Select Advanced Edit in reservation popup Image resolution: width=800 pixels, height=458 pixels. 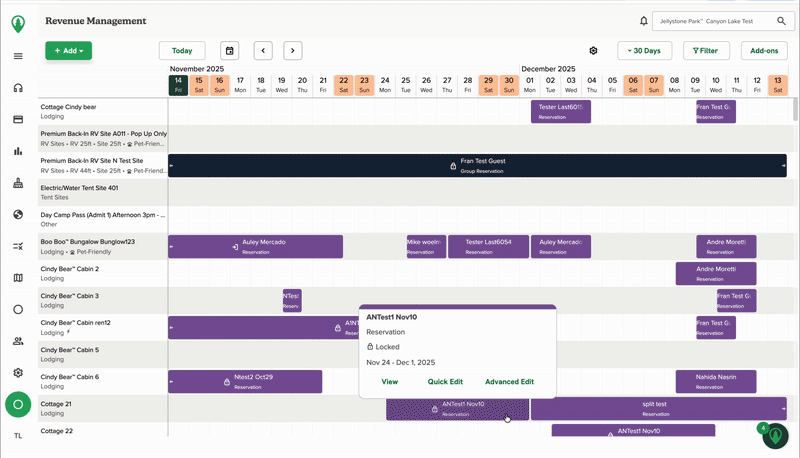click(x=509, y=382)
